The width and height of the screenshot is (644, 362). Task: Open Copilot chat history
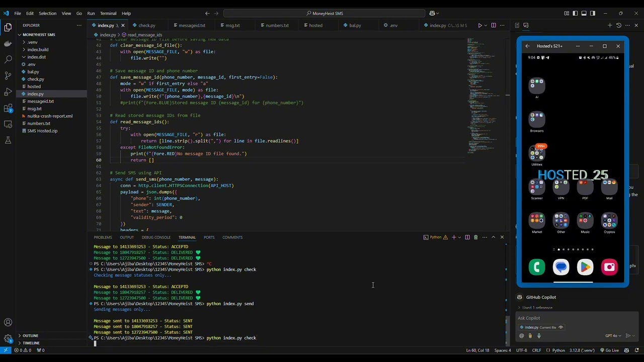[x=619, y=25]
